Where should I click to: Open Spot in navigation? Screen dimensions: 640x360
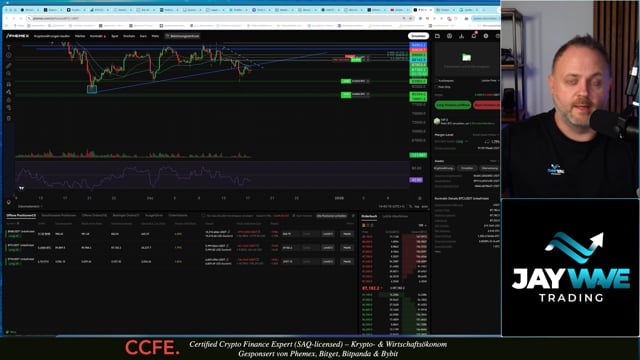click(x=115, y=36)
